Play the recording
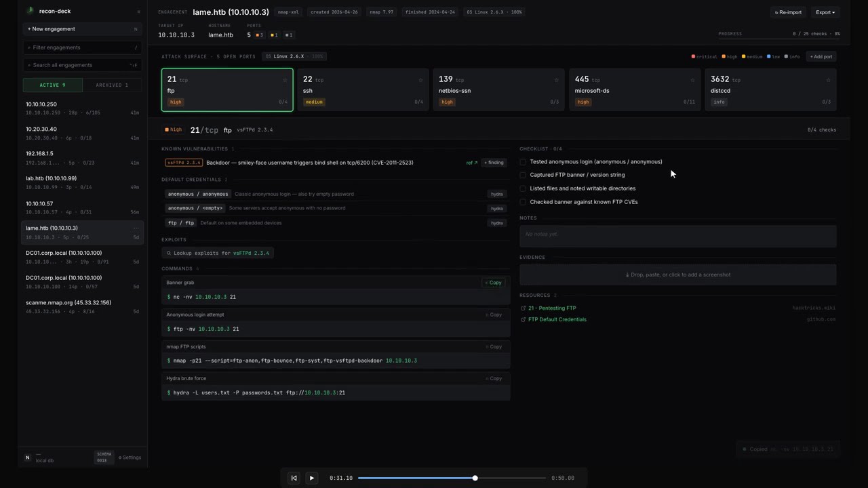 [312, 478]
